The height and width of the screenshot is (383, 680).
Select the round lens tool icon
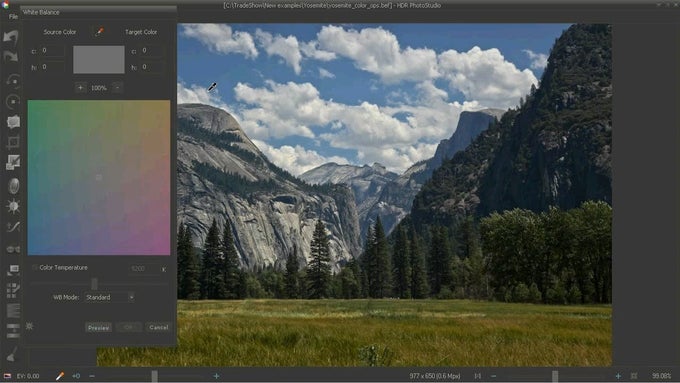click(13, 186)
